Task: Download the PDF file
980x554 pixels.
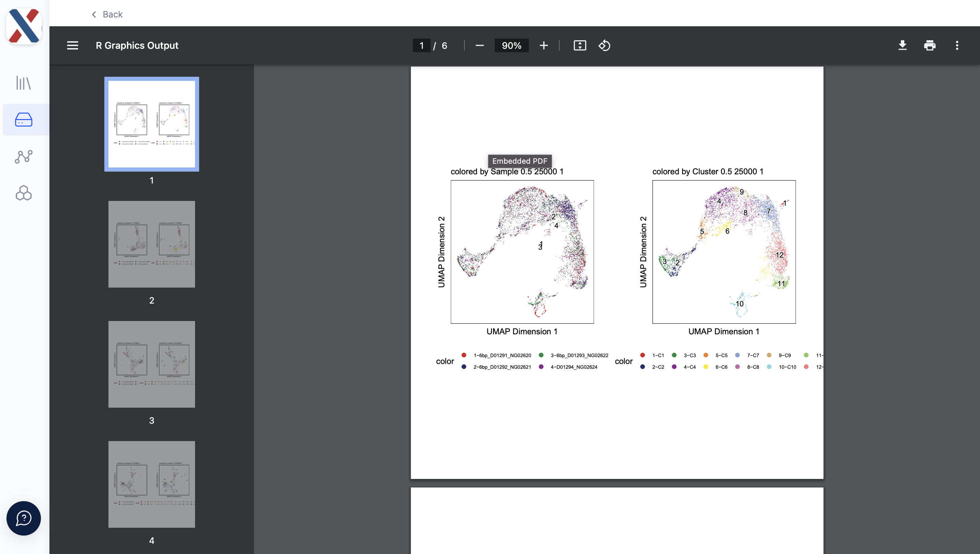Action: (x=902, y=45)
